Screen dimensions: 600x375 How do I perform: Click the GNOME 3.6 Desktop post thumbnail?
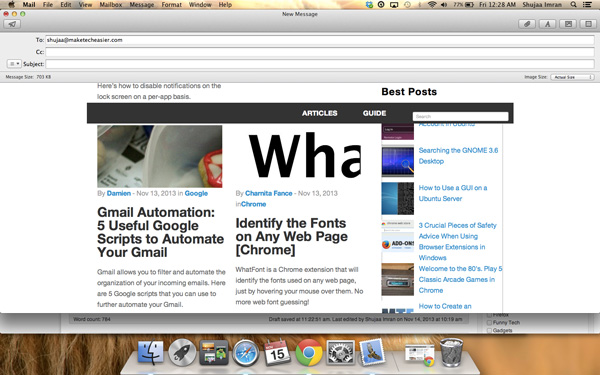click(398, 161)
